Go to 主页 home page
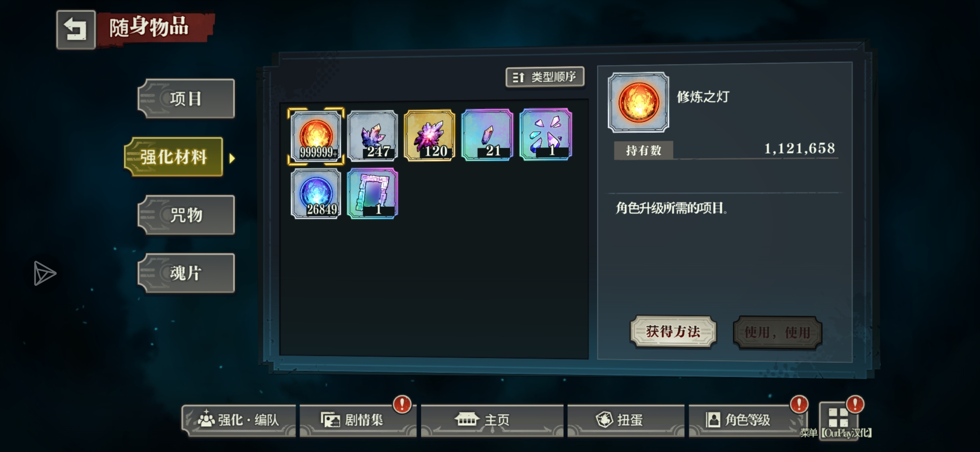The image size is (980, 452). point(492,420)
